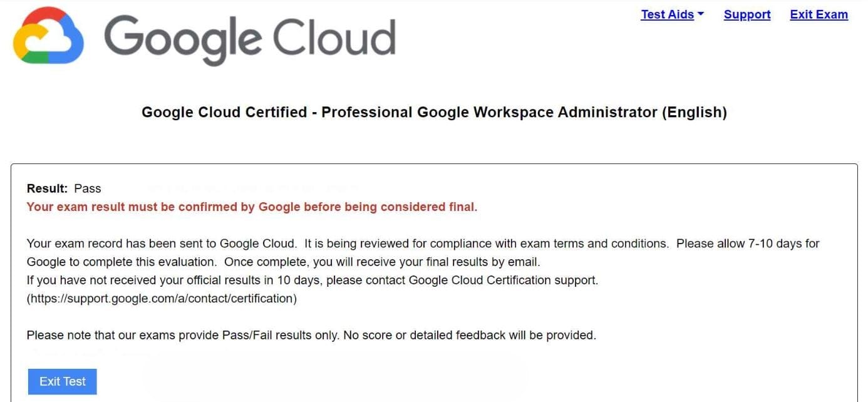Select the Google Cloud Certified exam title heading
Screen dimensions: 868x402
tap(434, 112)
